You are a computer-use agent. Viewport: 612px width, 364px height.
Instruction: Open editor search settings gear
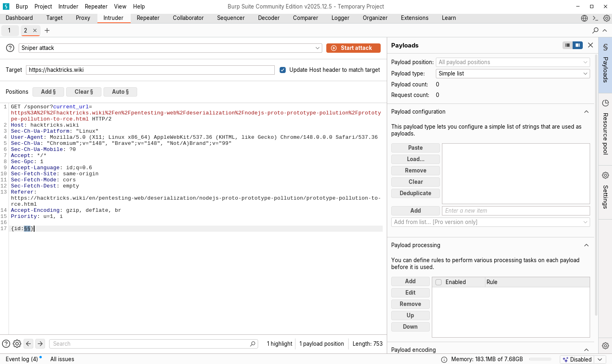pos(17,344)
